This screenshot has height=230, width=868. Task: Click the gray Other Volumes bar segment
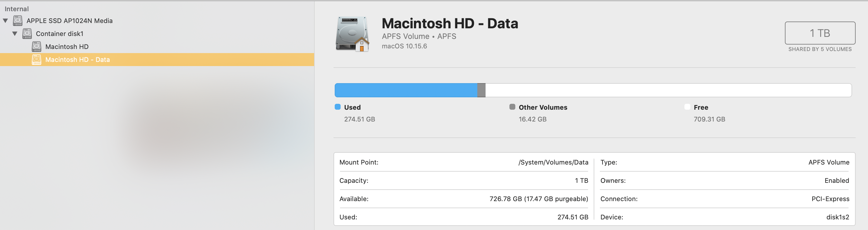point(481,91)
